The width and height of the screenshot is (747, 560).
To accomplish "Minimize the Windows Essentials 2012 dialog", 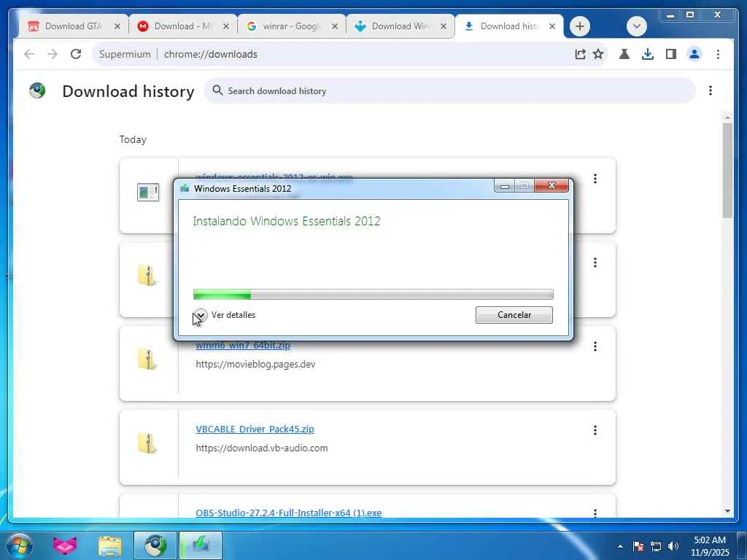I will click(505, 186).
